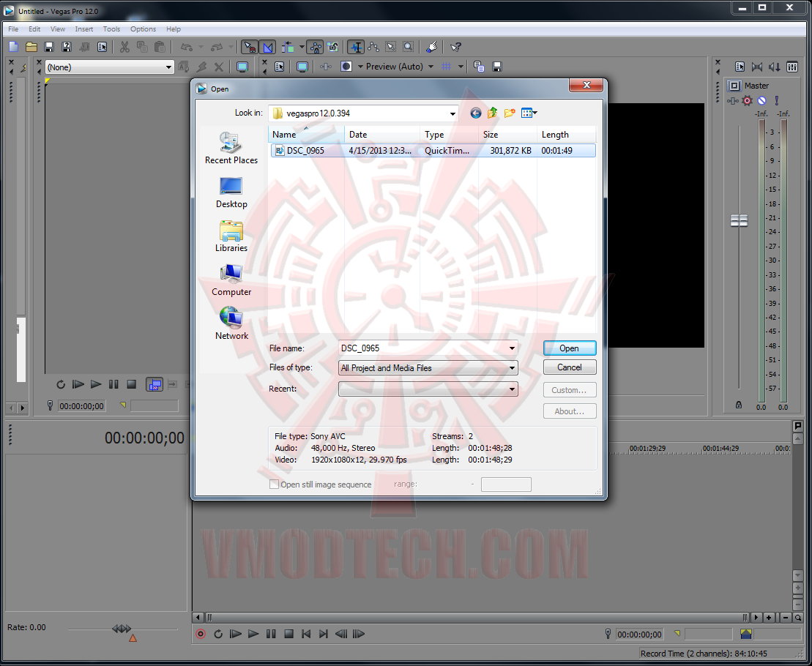This screenshot has height=666, width=812.
Task: Toggle Auto Ripple toolbar icon
Action: 288,47
